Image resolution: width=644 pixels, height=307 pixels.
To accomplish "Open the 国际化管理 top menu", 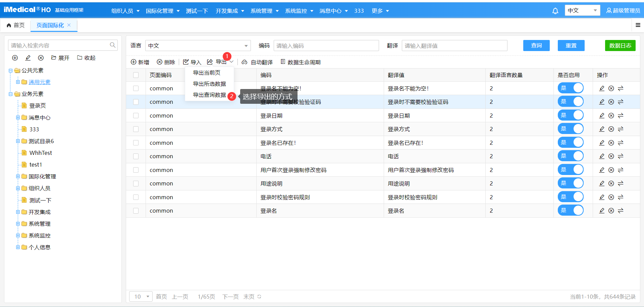I will click(x=163, y=11).
